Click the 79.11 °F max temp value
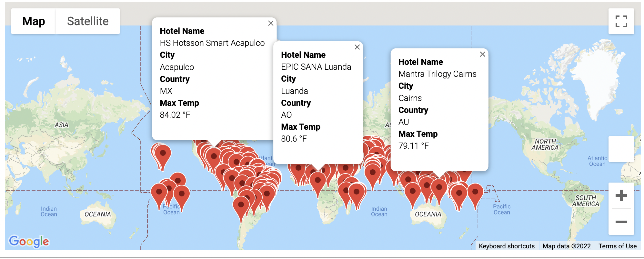Viewport: 644px width, 259px height. (414, 146)
